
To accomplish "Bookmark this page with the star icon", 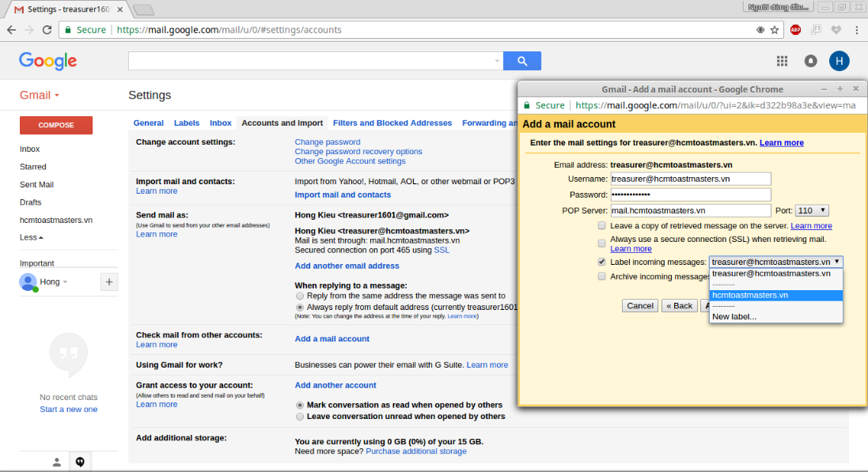I will coord(775,30).
